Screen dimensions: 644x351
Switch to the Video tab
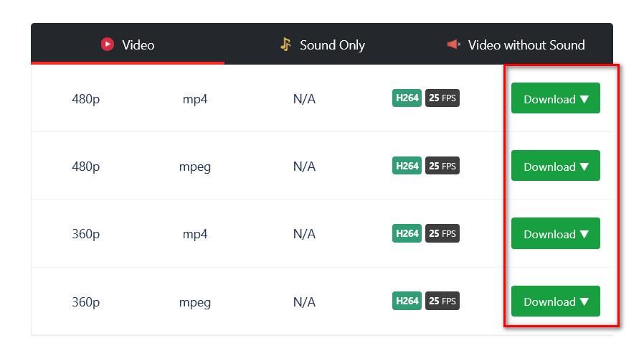coord(128,45)
